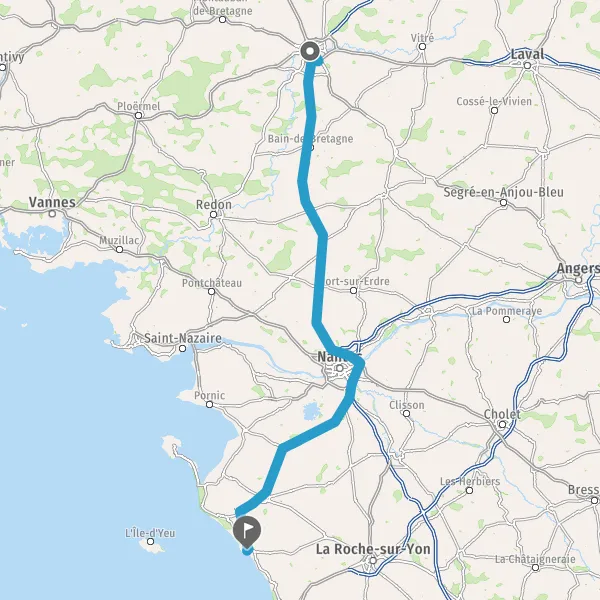Image resolution: width=600 pixels, height=600 pixels.
Task: Click the Bain-de-Bretagne label on route
Action: coord(310,139)
